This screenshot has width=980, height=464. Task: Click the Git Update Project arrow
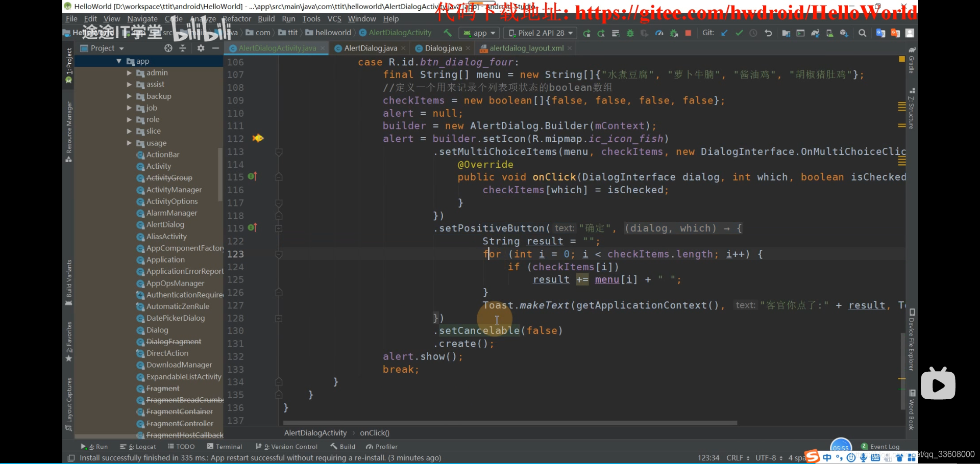coord(724,33)
